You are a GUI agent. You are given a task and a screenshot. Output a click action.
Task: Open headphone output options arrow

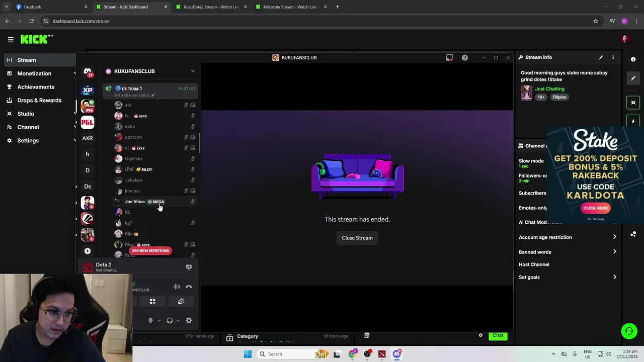tap(178, 321)
